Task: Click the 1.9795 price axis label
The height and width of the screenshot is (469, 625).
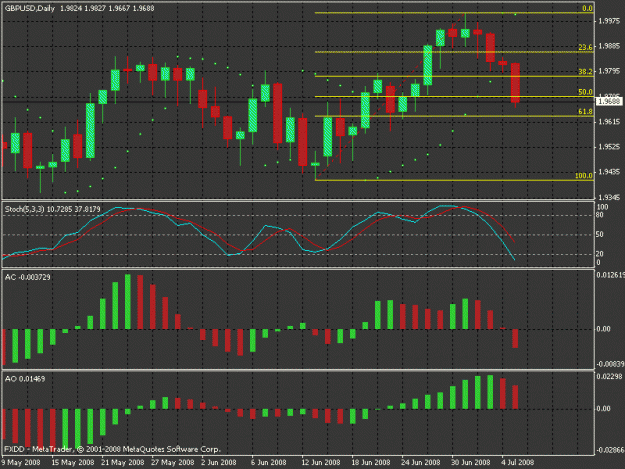Action: (609, 71)
